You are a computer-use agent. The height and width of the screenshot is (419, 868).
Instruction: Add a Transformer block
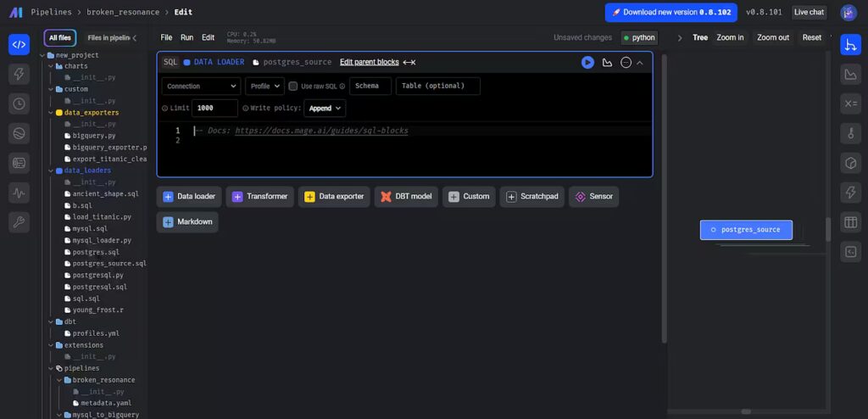tap(259, 197)
